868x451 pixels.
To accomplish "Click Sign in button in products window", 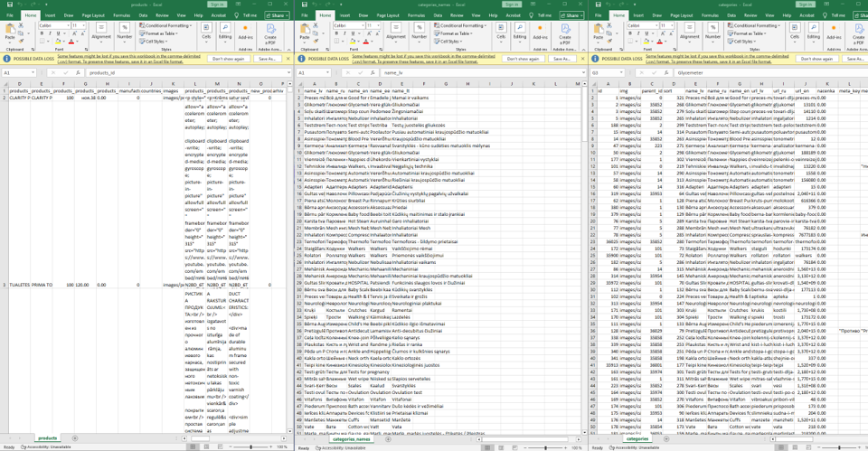I will pyautogui.click(x=217, y=5).
